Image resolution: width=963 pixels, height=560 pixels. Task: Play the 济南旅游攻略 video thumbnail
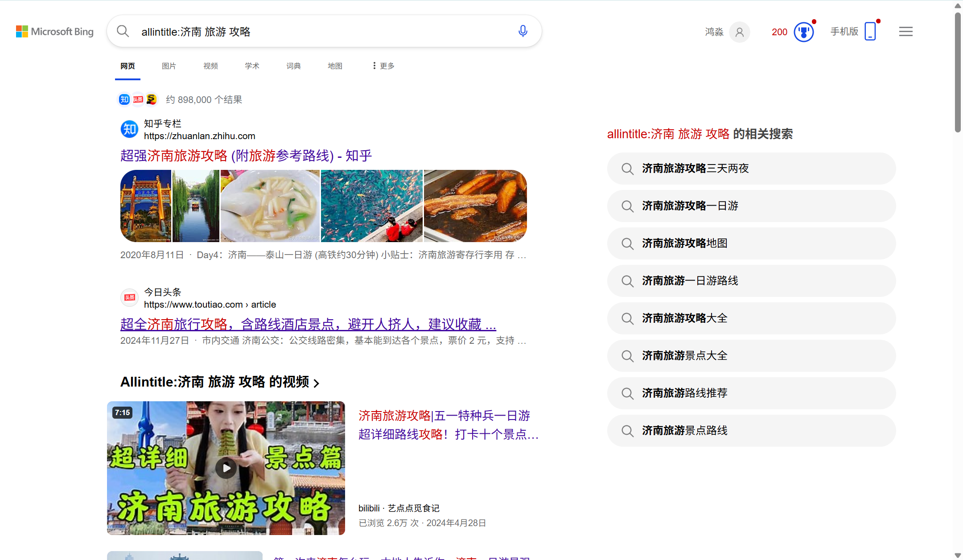point(226,468)
